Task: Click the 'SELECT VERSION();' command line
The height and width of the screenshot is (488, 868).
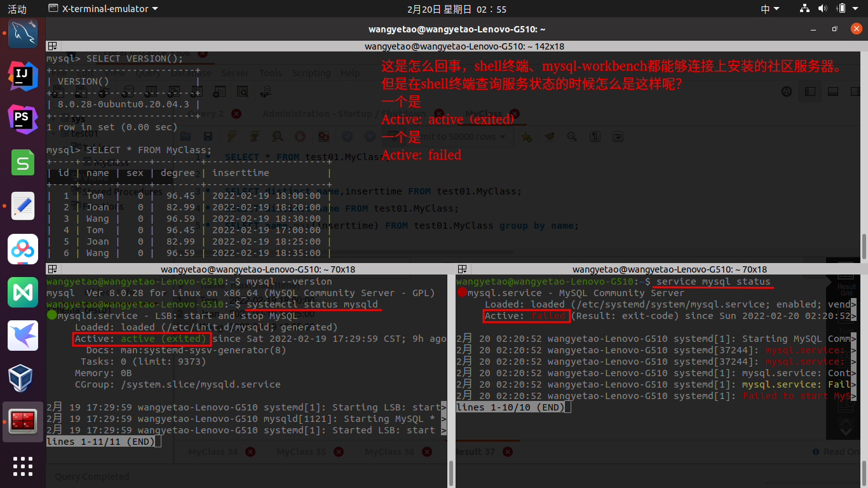Action: tap(114, 58)
